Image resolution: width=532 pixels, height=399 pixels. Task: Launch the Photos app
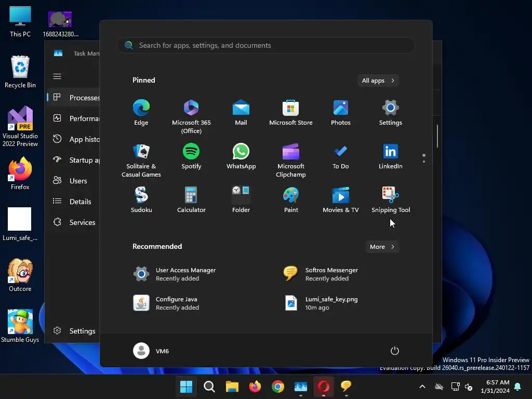(x=341, y=113)
